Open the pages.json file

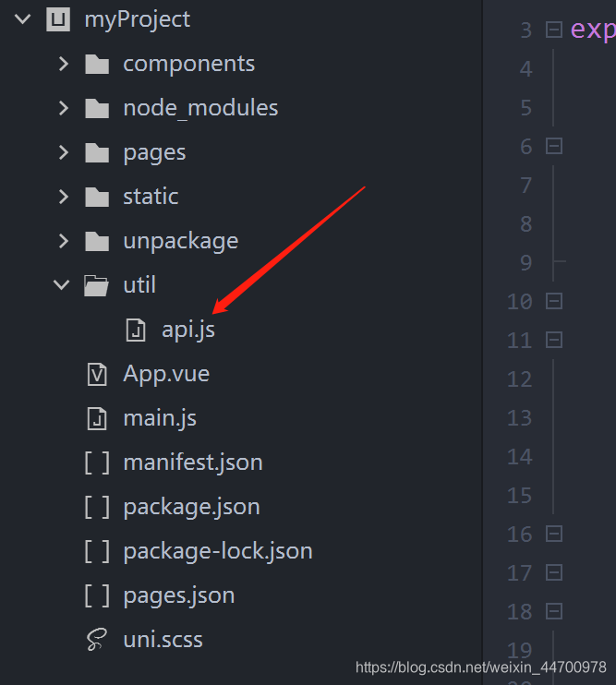(x=179, y=595)
